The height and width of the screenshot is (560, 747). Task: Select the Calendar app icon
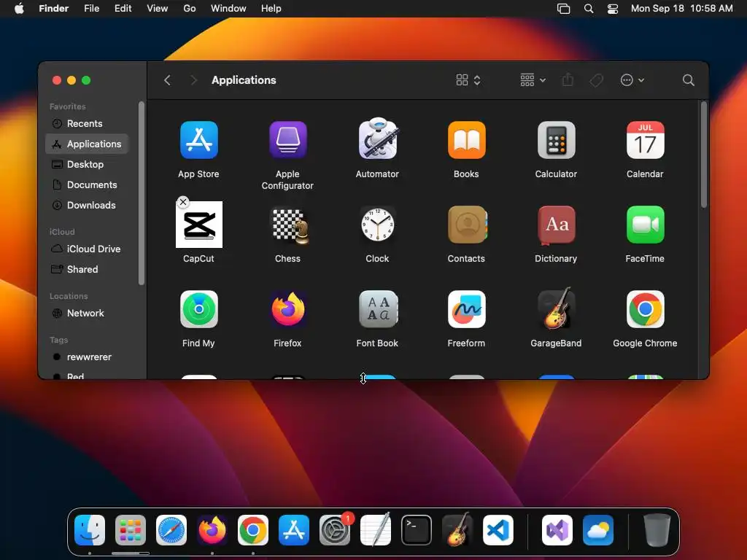click(x=645, y=140)
